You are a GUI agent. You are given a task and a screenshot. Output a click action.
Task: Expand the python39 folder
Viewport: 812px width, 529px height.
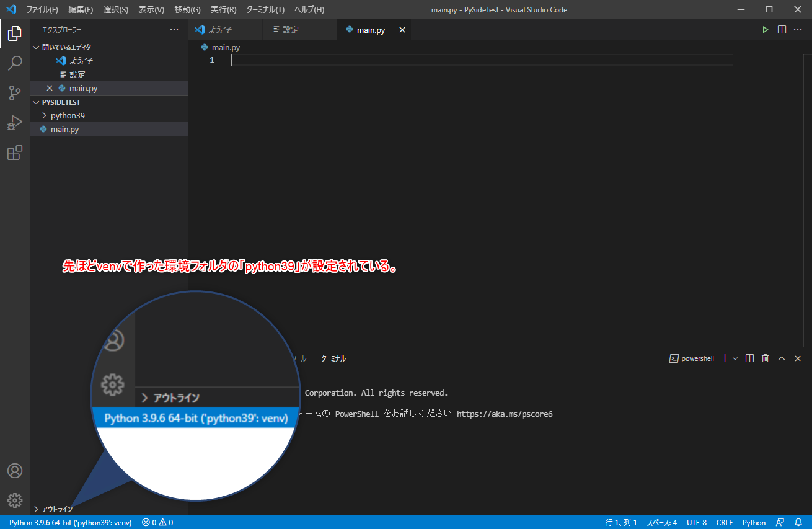(x=109, y=115)
